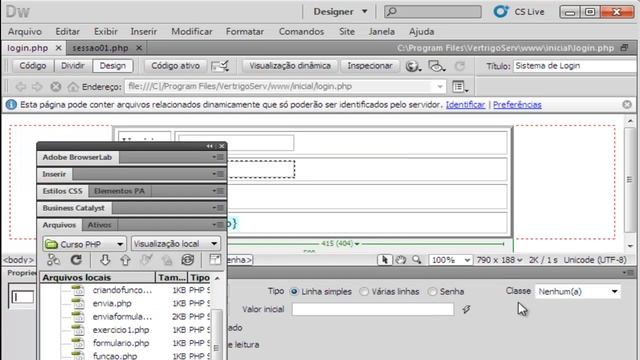This screenshot has width=640, height=360.
Task: Click the Check in files icon
Action: point(167,260)
